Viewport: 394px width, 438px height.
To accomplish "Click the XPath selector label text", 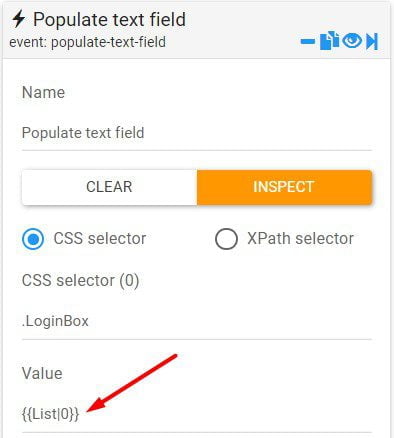I will coord(300,239).
